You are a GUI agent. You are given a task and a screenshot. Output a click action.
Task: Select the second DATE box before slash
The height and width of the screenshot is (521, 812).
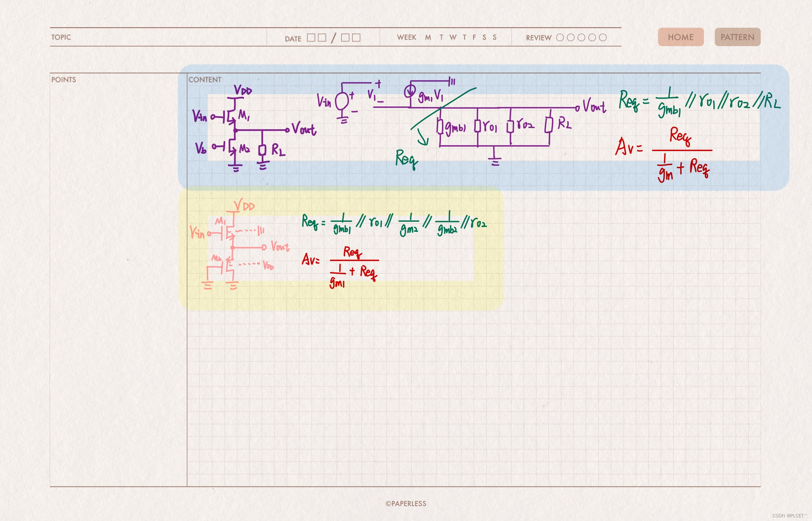(x=322, y=38)
